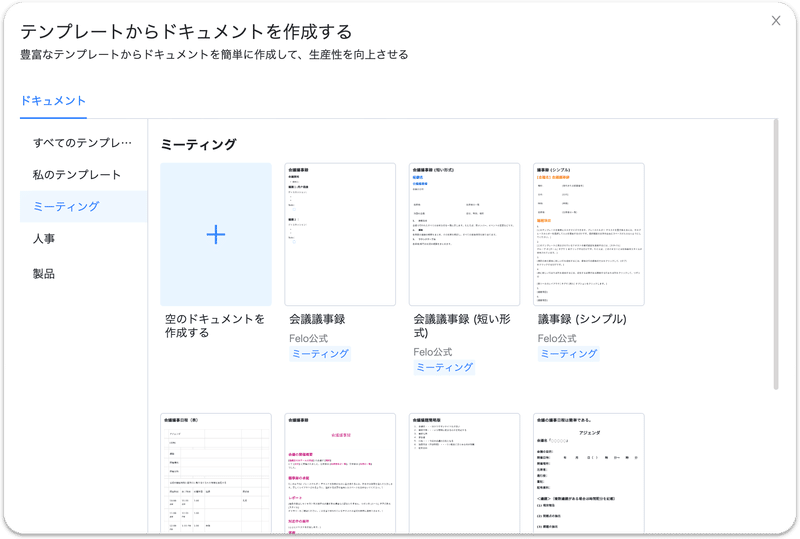Open the 会議議事録 template thumbnail
This screenshot has width=800, height=539.
click(340, 234)
